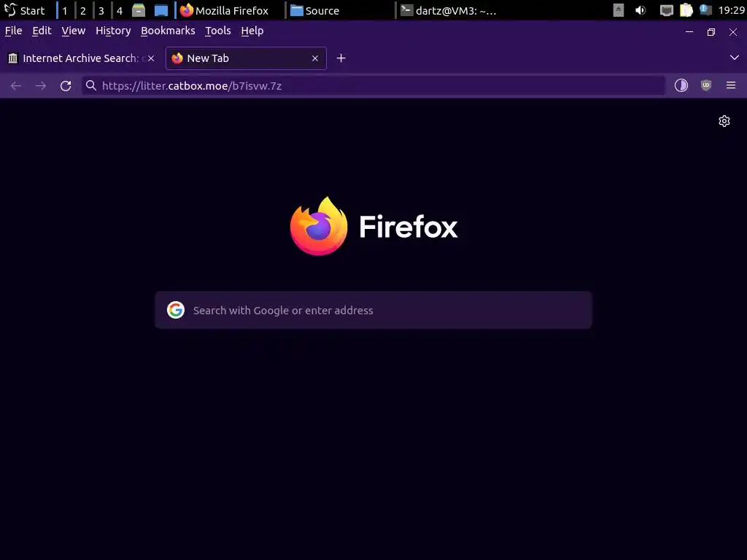The height and width of the screenshot is (560, 747).
Task: Open the volume speaker tray icon
Action: click(x=640, y=10)
